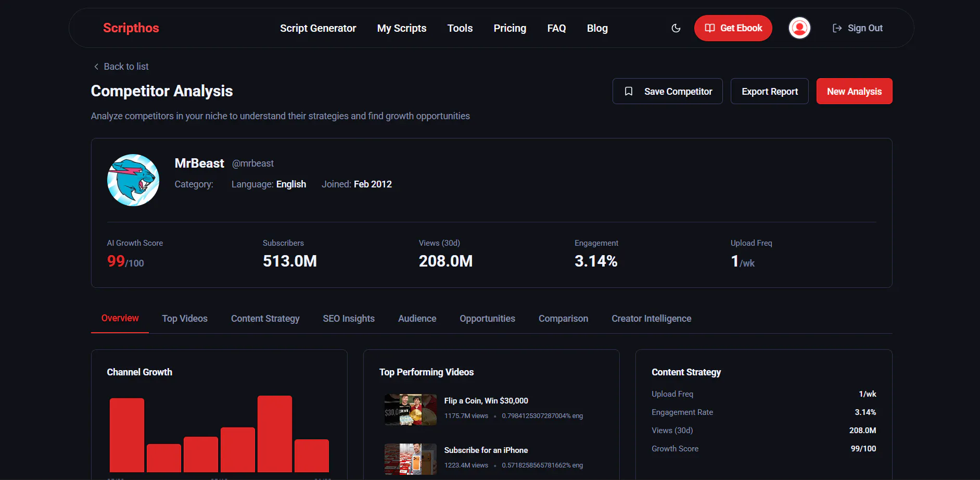Click the MrBeast channel avatar
Screen dimensions: 980x480
pyautogui.click(x=133, y=180)
